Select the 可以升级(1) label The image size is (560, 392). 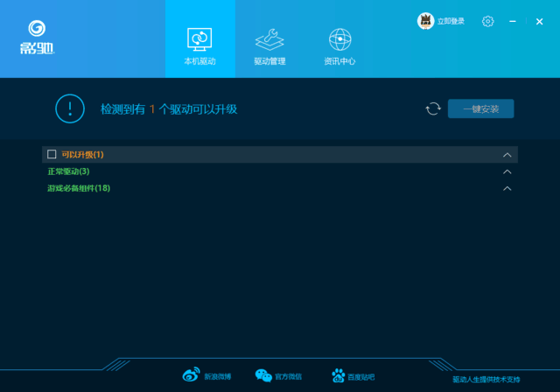(82, 155)
